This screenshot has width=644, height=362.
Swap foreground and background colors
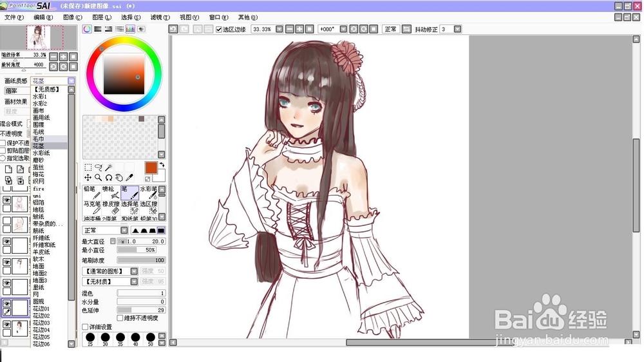coord(162,165)
